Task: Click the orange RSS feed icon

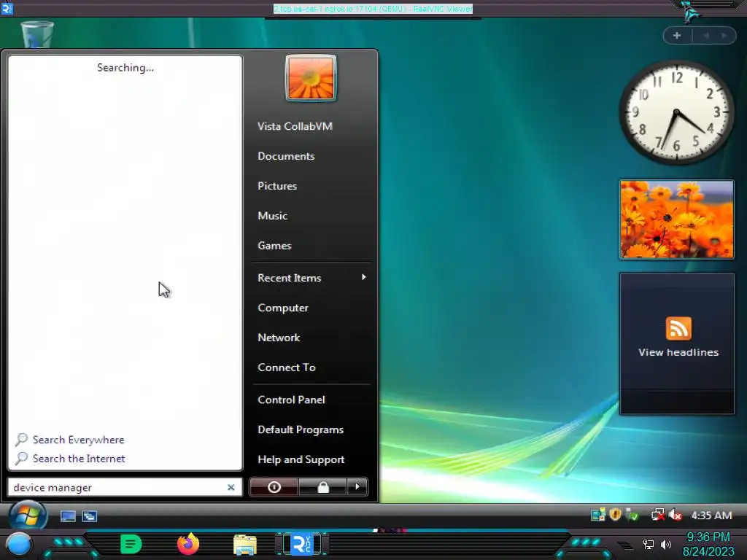Action: point(678,328)
